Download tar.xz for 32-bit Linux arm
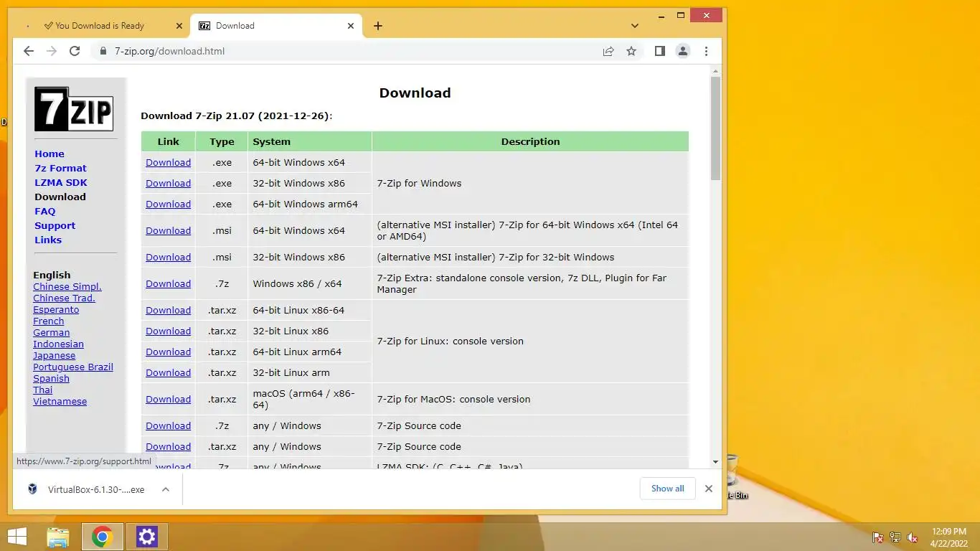Image resolution: width=980 pixels, height=551 pixels. [168, 372]
